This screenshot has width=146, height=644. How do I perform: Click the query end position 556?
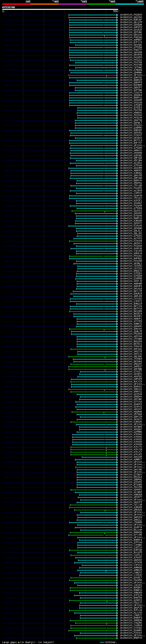pos(115,11)
